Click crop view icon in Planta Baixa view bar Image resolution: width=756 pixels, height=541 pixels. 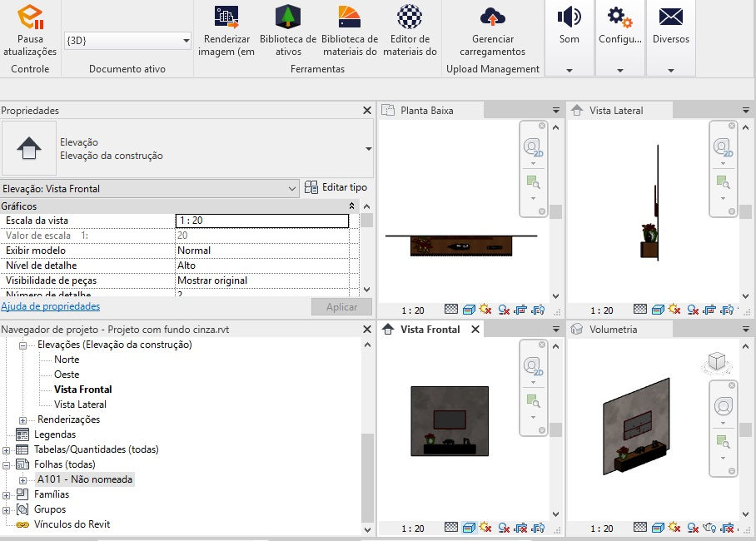pyautogui.click(x=520, y=310)
